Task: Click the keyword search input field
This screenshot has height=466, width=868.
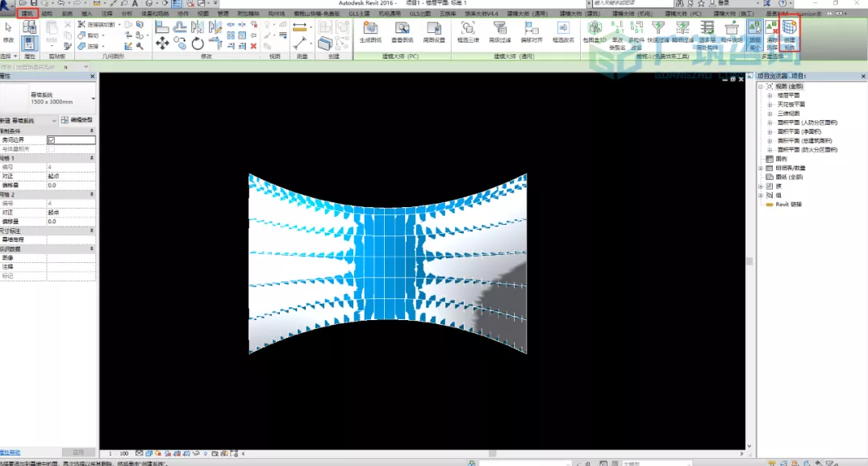Action: (x=632, y=3)
